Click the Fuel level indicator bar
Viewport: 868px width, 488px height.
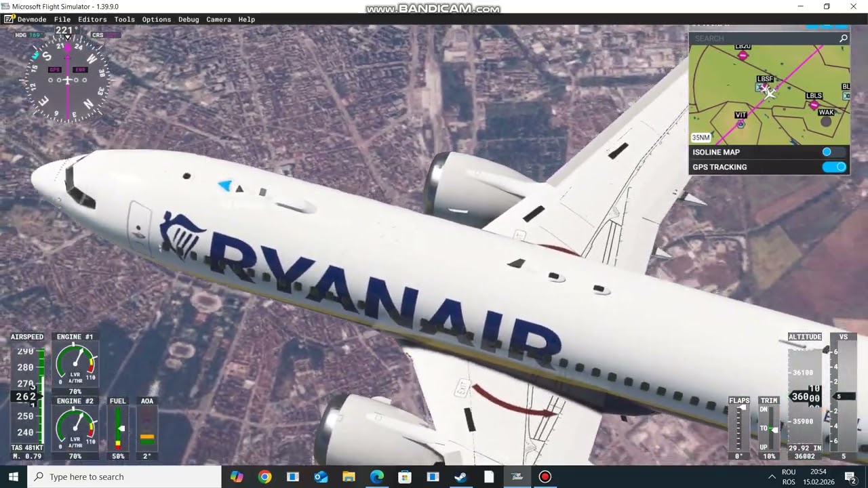click(x=118, y=429)
